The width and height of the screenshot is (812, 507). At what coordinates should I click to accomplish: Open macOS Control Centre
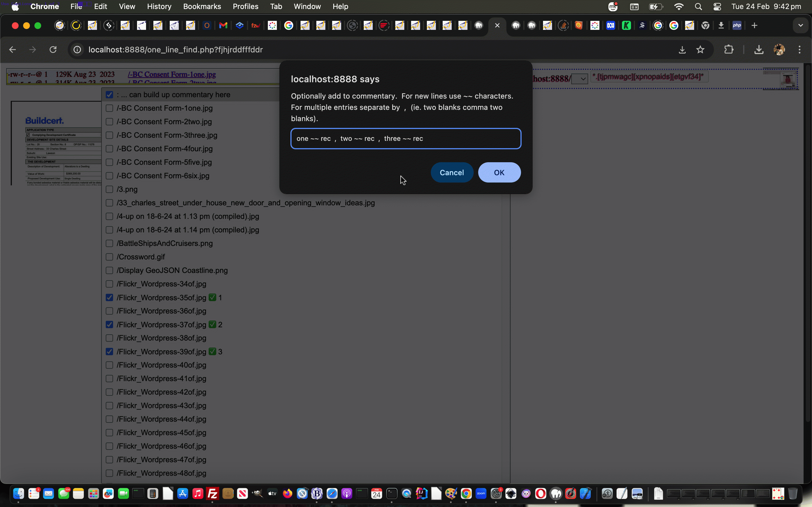point(717,7)
